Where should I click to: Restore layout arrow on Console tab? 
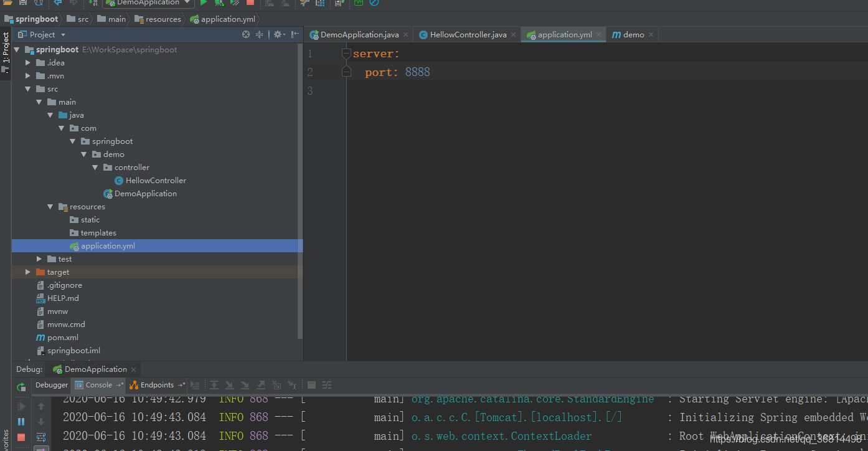point(120,385)
